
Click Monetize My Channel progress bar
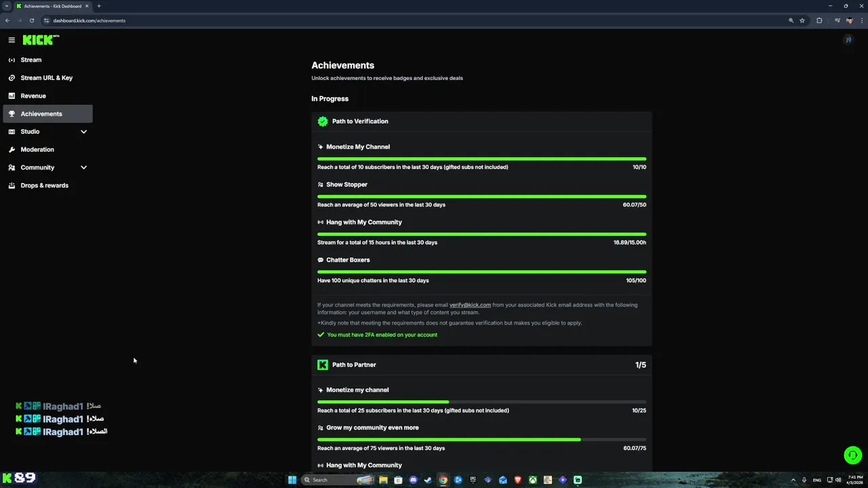tap(481, 159)
